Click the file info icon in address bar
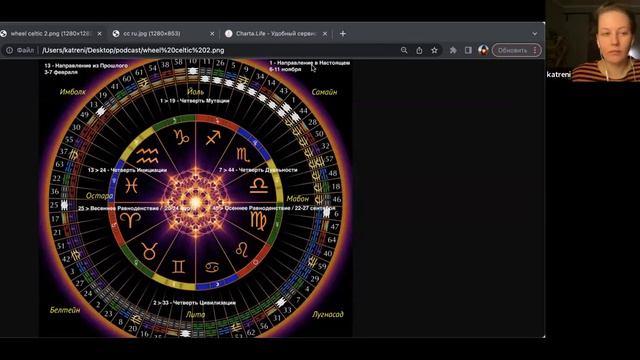The height and width of the screenshot is (360, 640). click(9, 50)
